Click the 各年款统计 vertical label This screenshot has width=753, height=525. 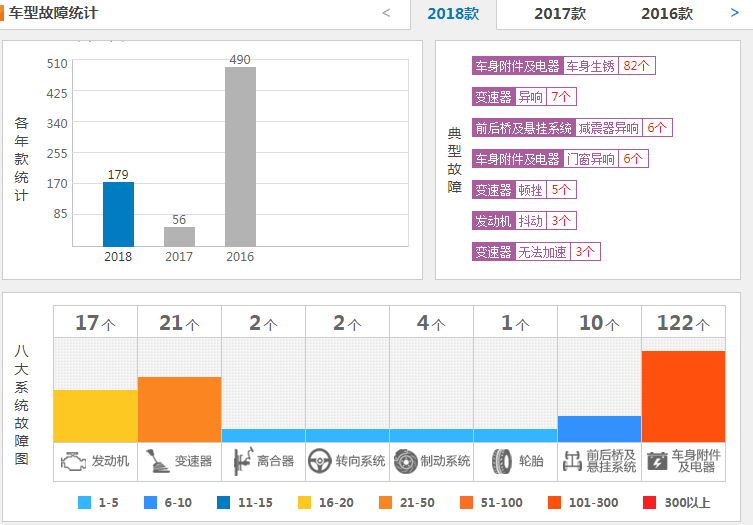[21, 159]
